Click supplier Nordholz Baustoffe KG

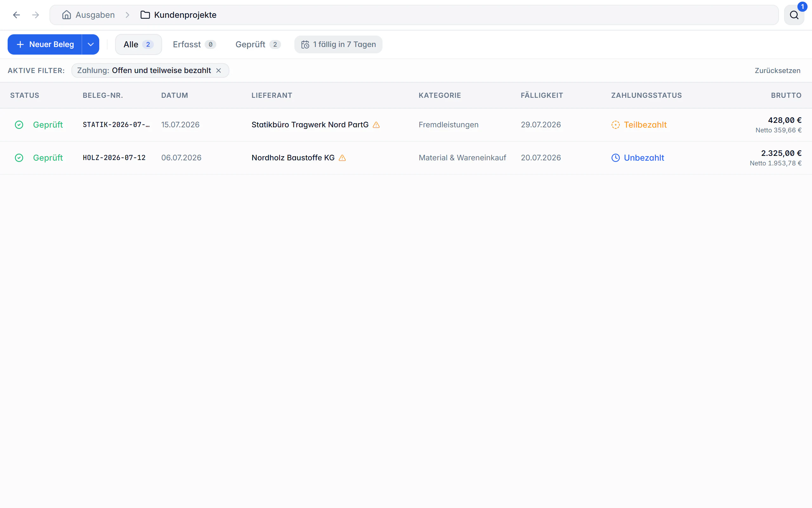[x=293, y=157]
